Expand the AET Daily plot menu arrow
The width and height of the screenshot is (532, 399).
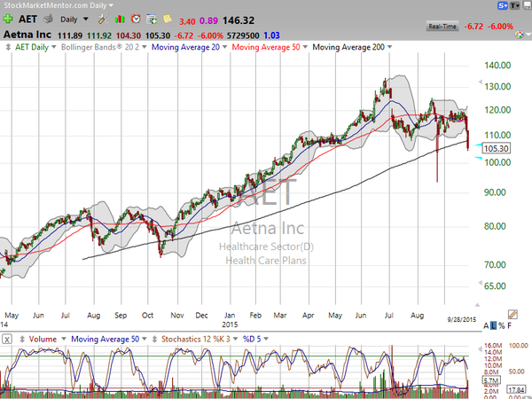pos(53,47)
